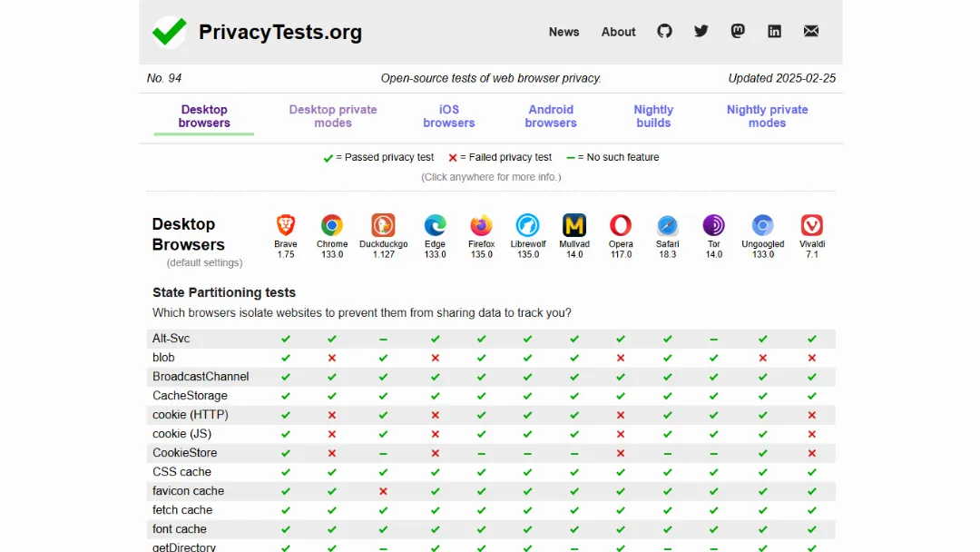Viewport: 980px width, 552px height.
Task: Click the blob test row label
Action: tap(163, 358)
